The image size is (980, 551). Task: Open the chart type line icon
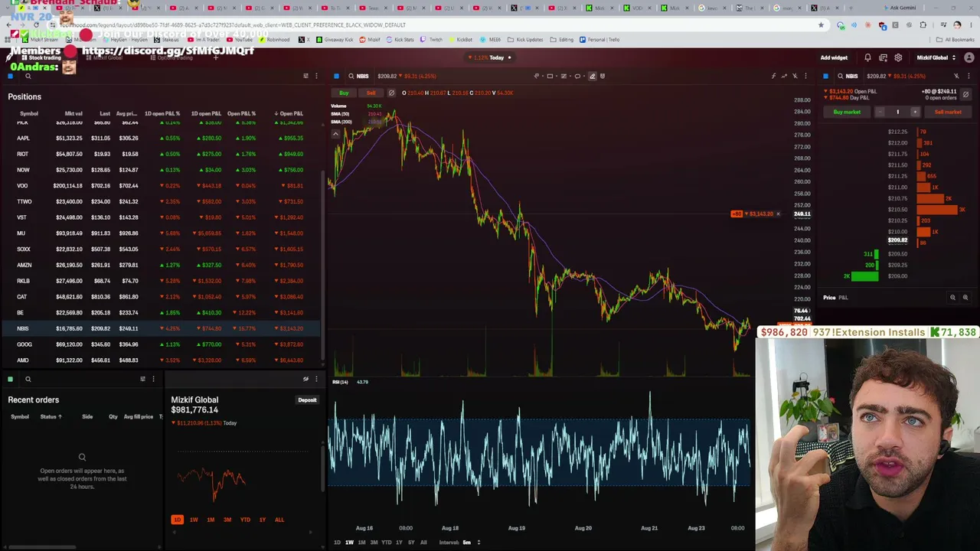pyautogui.click(x=784, y=76)
